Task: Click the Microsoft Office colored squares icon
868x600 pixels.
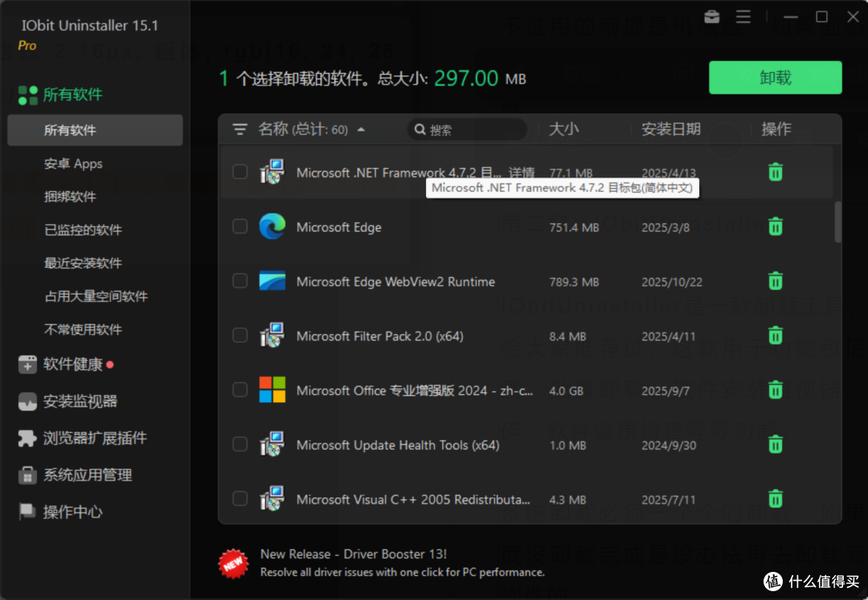Action: coord(272,390)
